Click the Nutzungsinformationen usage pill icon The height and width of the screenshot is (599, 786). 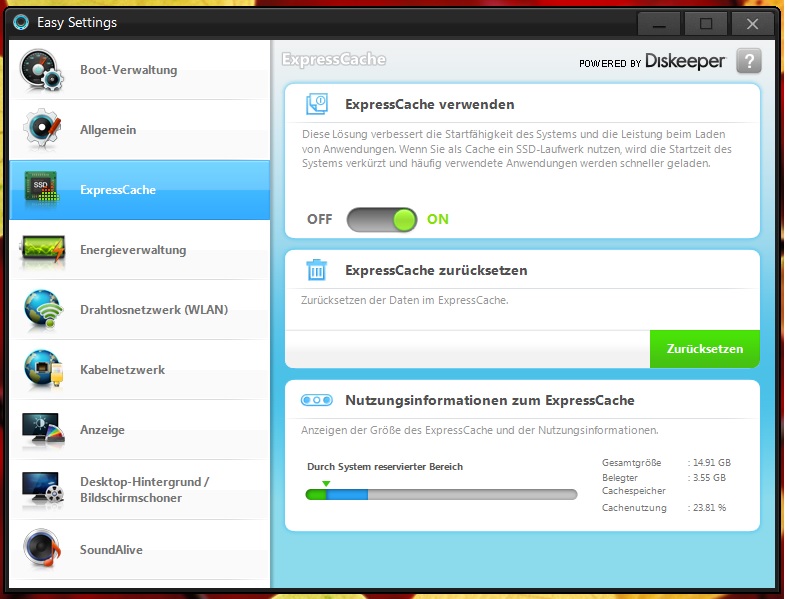(316, 400)
